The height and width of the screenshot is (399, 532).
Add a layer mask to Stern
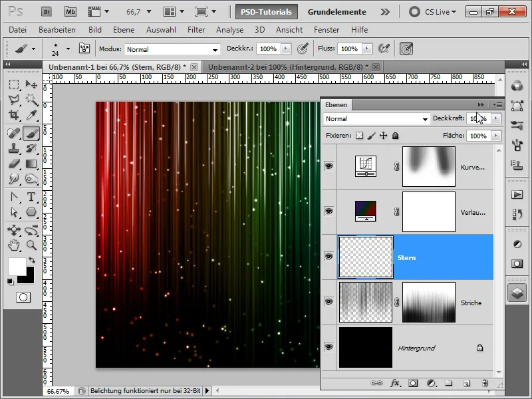(x=413, y=384)
